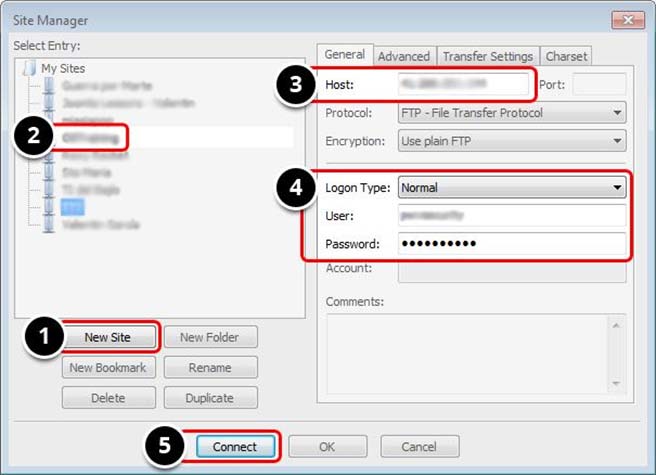Click the My Sites folder icon
The width and height of the screenshot is (656, 475).
(29, 68)
